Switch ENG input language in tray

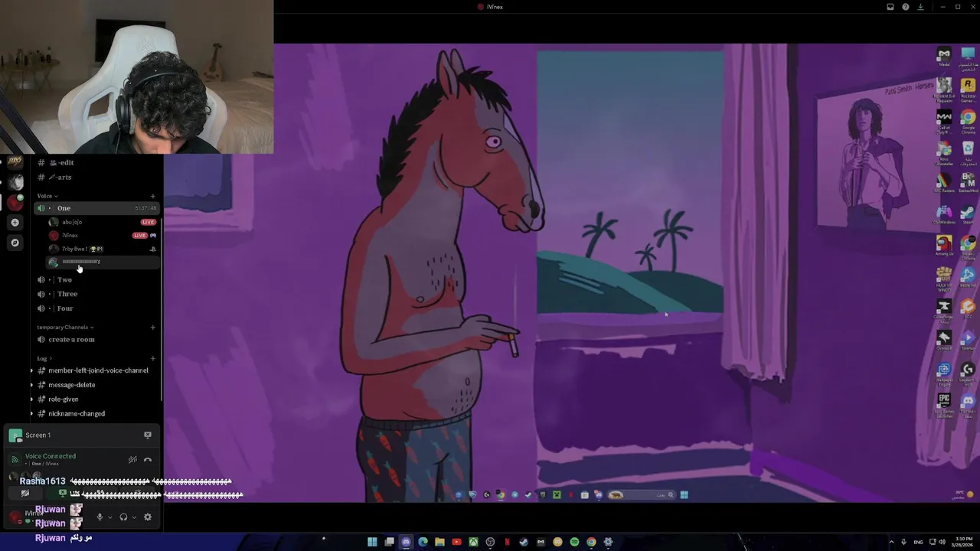pos(919,542)
